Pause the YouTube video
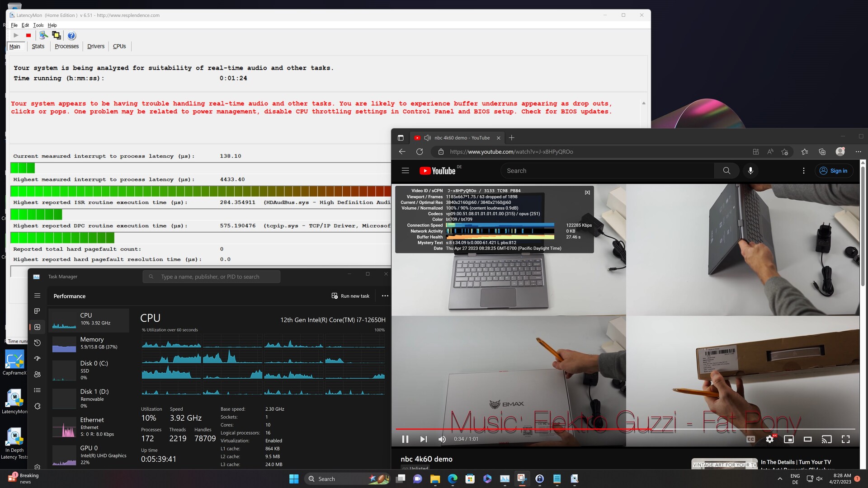This screenshot has width=868, height=488. [x=405, y=439]
